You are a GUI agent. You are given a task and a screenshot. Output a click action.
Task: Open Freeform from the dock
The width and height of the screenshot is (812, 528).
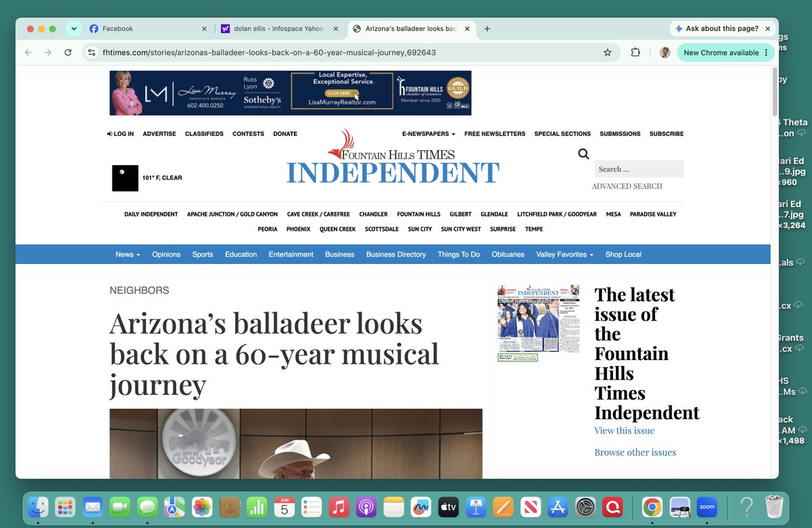pos(421,506)
